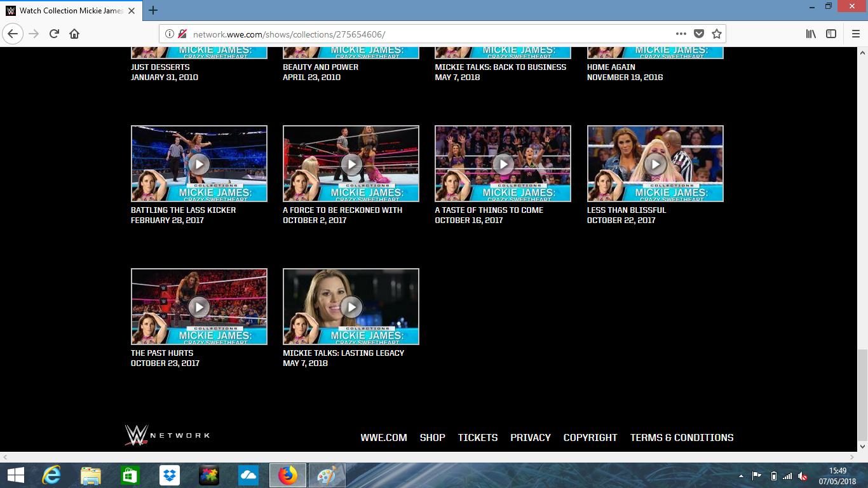Show hidden system tray icons
The width and height of the screenshot is (868, 488).
[x=741, y=475]
